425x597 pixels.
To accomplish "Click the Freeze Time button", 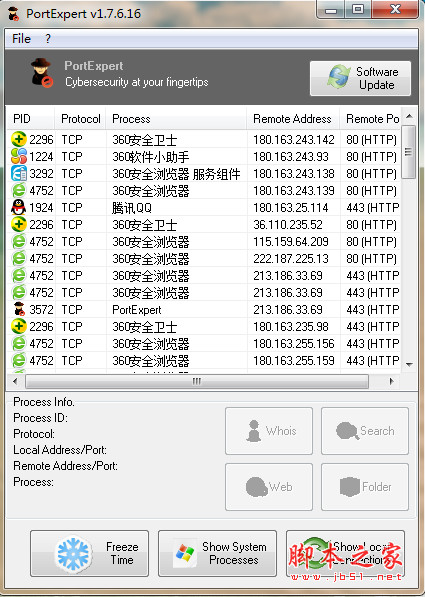I will tap(89, 553).
